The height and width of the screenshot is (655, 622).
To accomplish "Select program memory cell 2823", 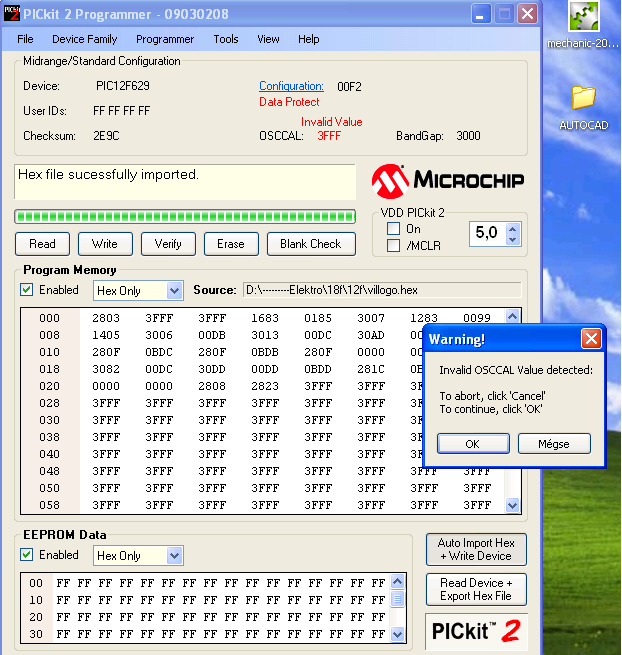I will pyautogui.click(x=265, y=386).
